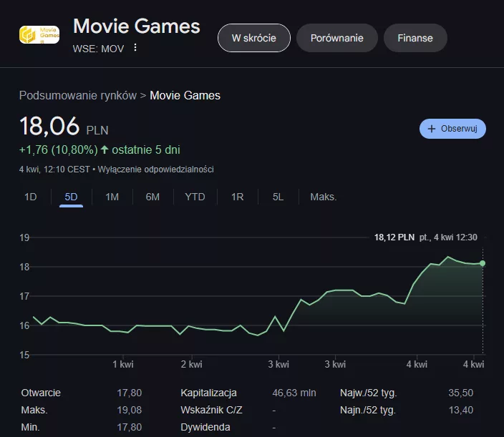Follow the stock with the Obserwuj button
The width and height of the screenshot is (504, 437).
452,129
